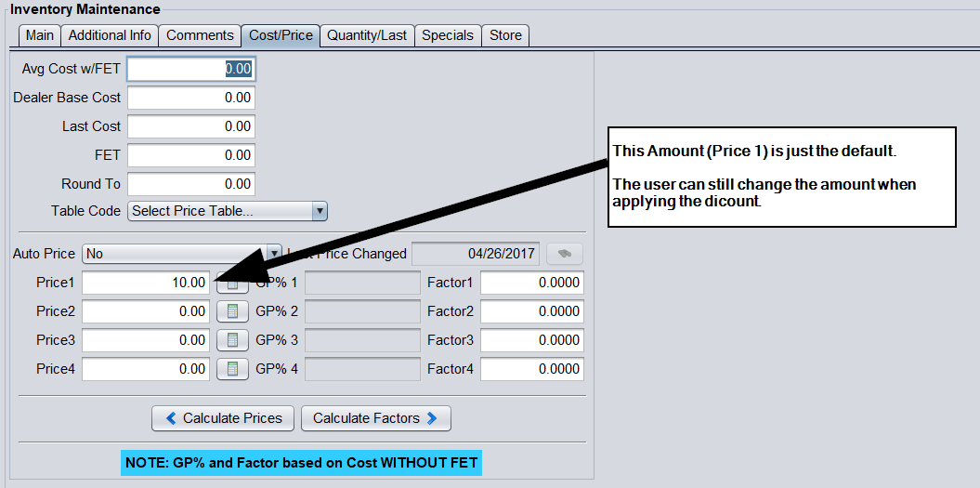The image size is (980, 488).
Task: Expand the Table Code price table dropdown
Action: [x=320, y=211]
